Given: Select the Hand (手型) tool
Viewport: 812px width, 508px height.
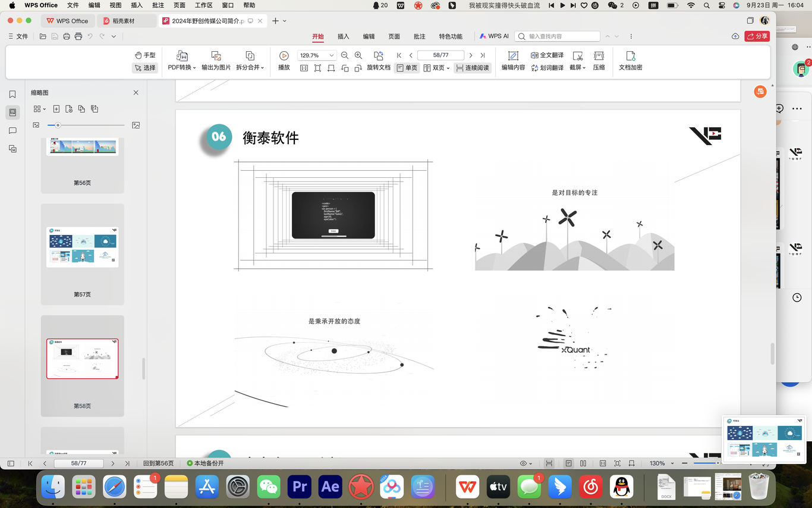Looking at the screenshot, I should tap(145, 55).
